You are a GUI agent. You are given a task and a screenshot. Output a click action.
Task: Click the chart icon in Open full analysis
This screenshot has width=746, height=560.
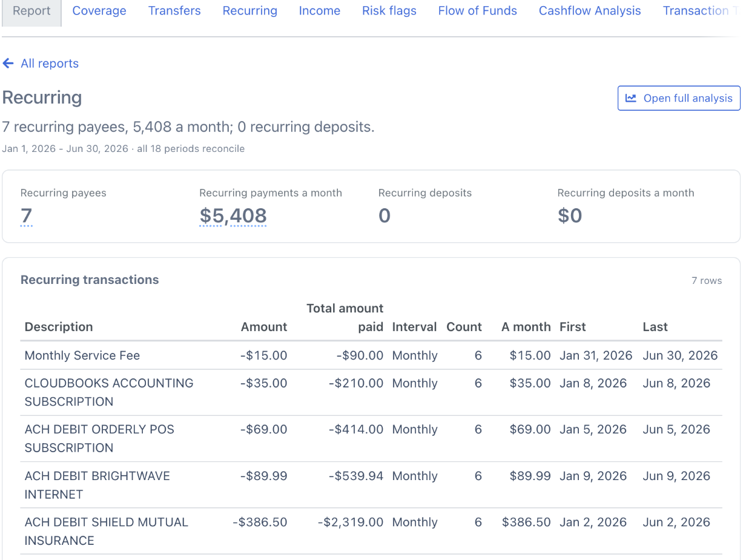tap(631, 98)
